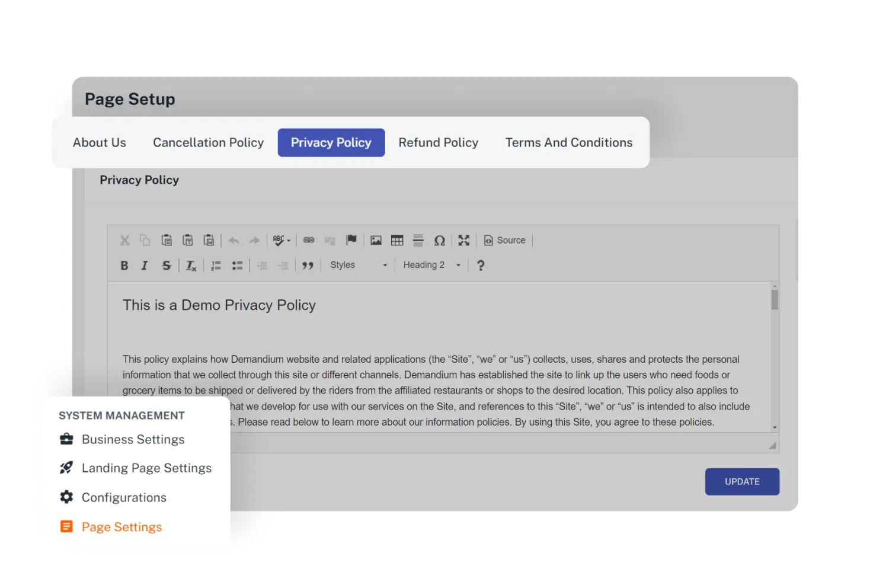Insert a numbered list
This screenshot has width=870, height=588.
[x=216, y=266]
